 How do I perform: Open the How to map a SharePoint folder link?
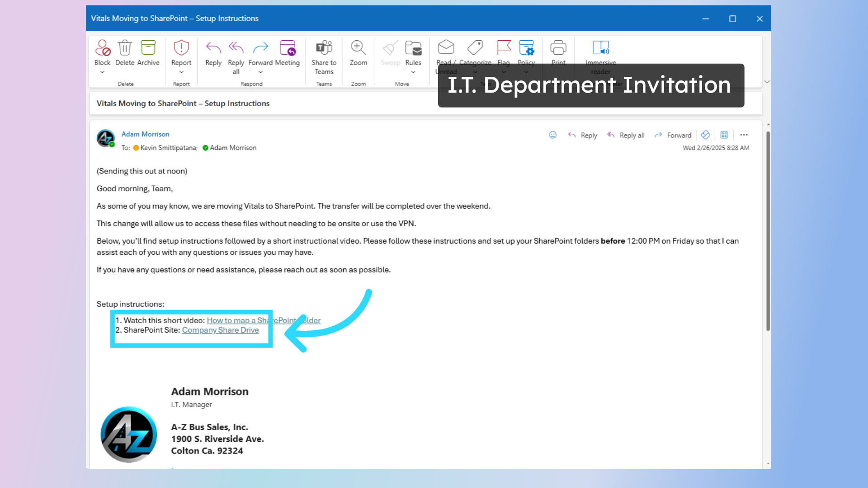pyautogui.click(x=264, y=320)
